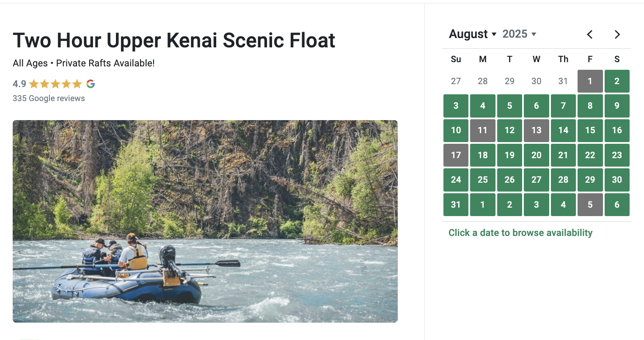The image size is (644, 340).
Task: Click unavailable date August 11
Action: [x=483, y=130]
